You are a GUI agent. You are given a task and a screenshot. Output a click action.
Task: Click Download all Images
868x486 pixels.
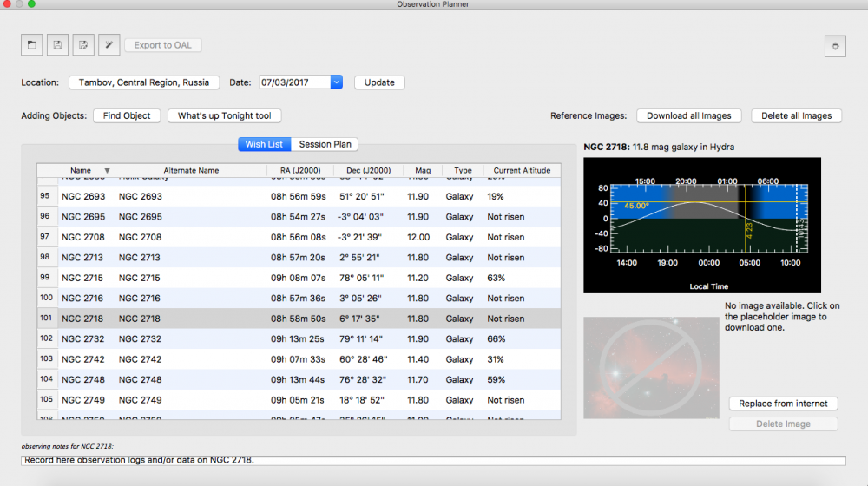(688, 115)
